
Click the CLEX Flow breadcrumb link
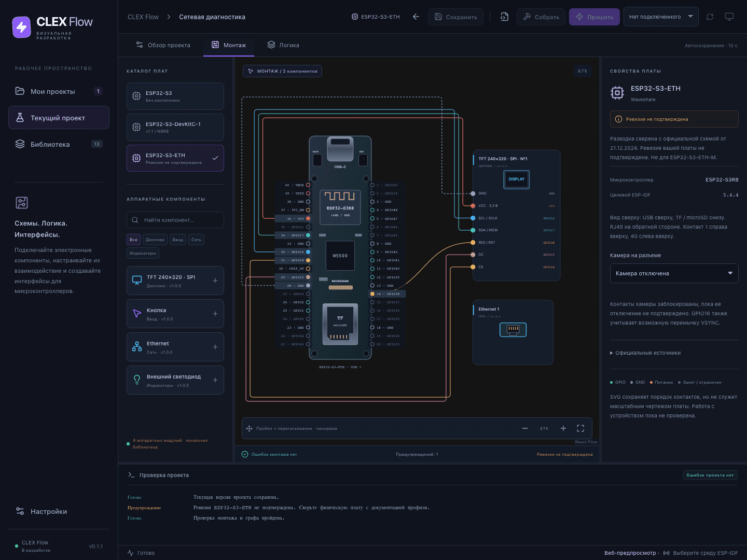click(x=143, y=17)
